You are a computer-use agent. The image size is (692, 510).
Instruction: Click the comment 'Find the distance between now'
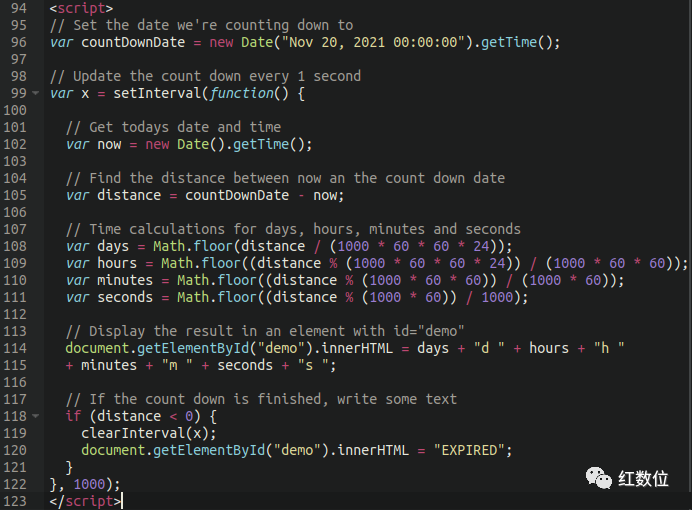pos(286,179)
